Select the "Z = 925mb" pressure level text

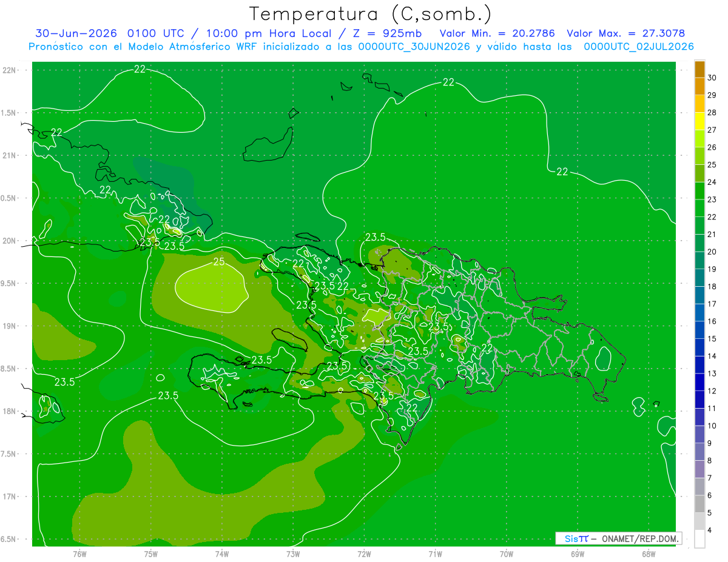click(x=387, y=33)
